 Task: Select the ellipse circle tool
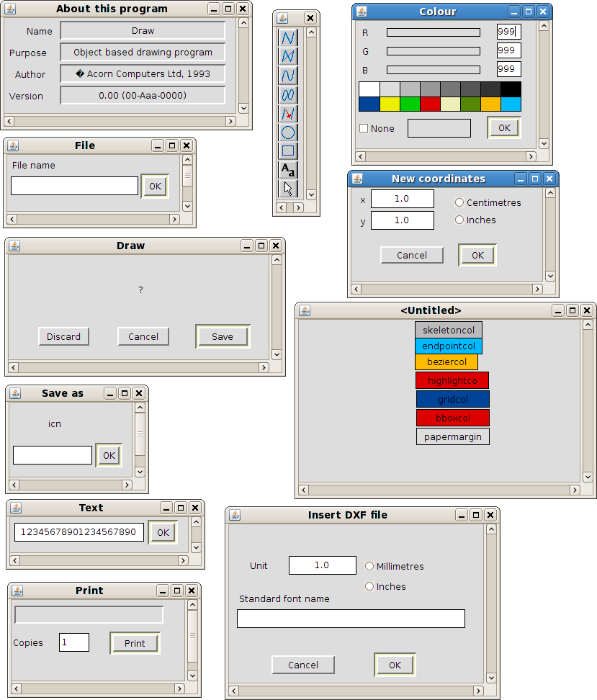click(288, 133)
